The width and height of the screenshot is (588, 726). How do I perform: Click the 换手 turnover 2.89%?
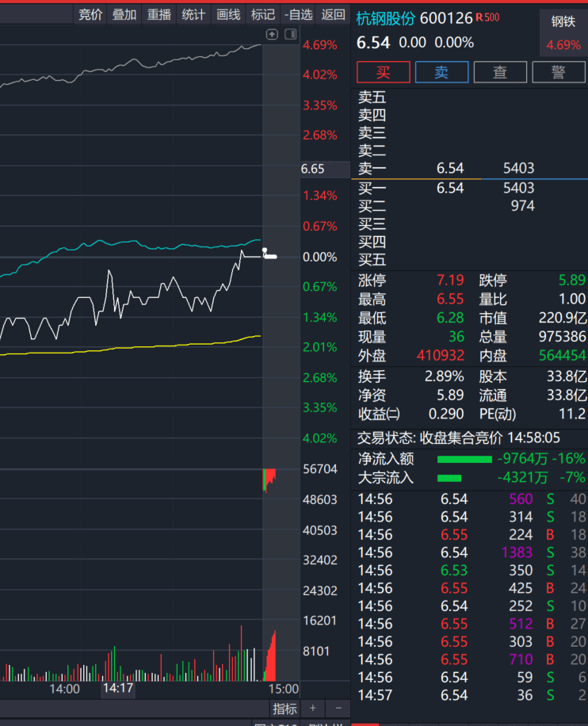(x=445, y=376)
